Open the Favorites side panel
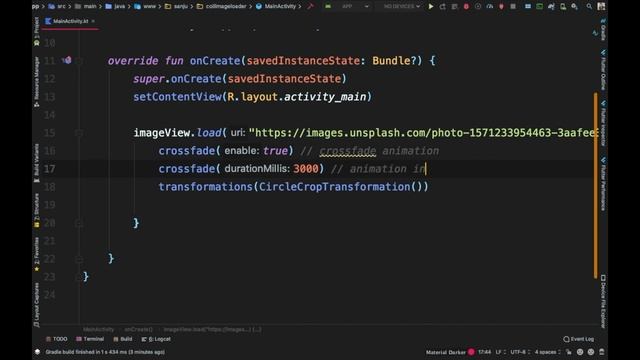 (37, 254)
